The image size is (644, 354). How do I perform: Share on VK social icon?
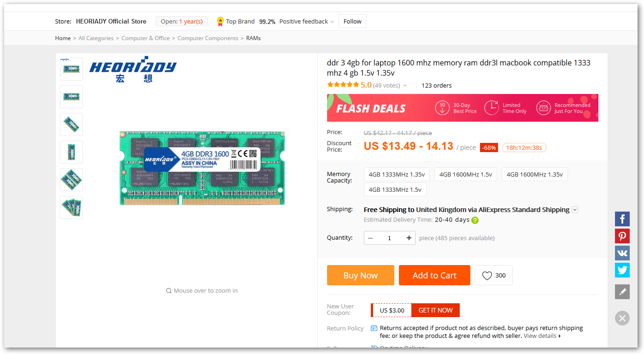pos(622,253)
